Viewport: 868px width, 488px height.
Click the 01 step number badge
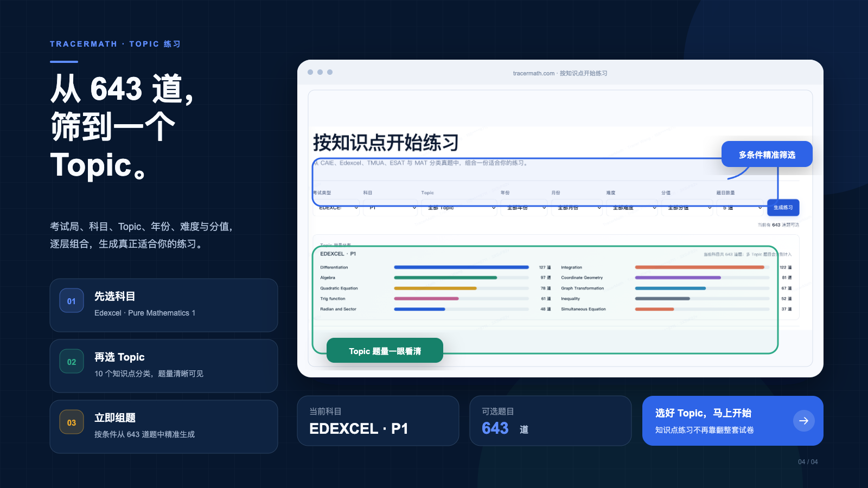click(72, 301)
